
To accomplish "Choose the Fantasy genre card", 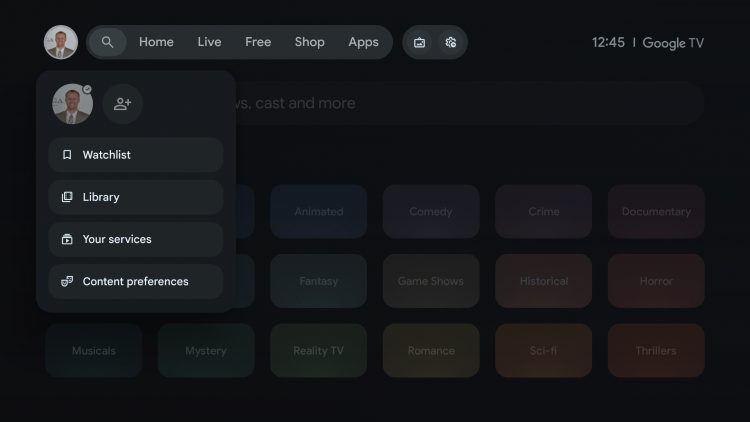I will (319, 281).
